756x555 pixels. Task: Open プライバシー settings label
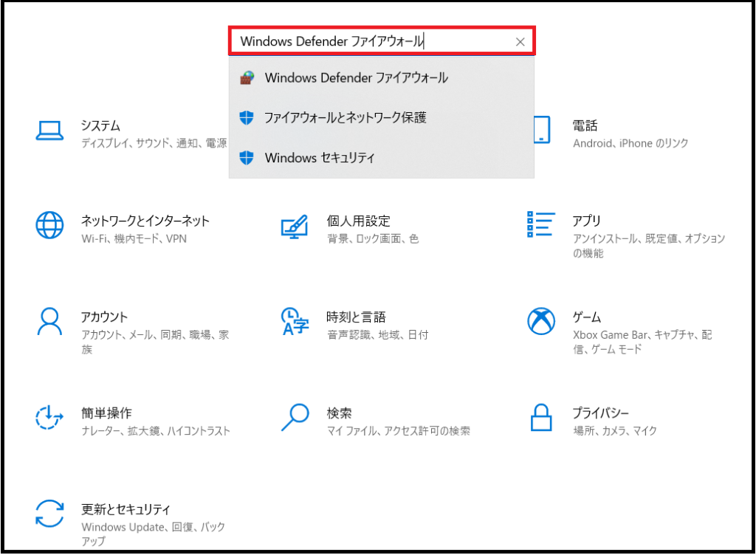click(601, 413)
